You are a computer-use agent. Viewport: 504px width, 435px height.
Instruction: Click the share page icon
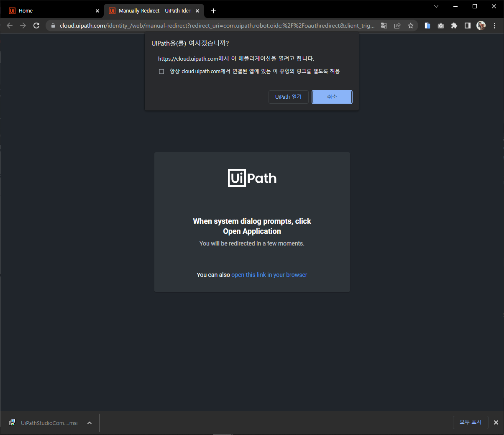click(397, 26)
